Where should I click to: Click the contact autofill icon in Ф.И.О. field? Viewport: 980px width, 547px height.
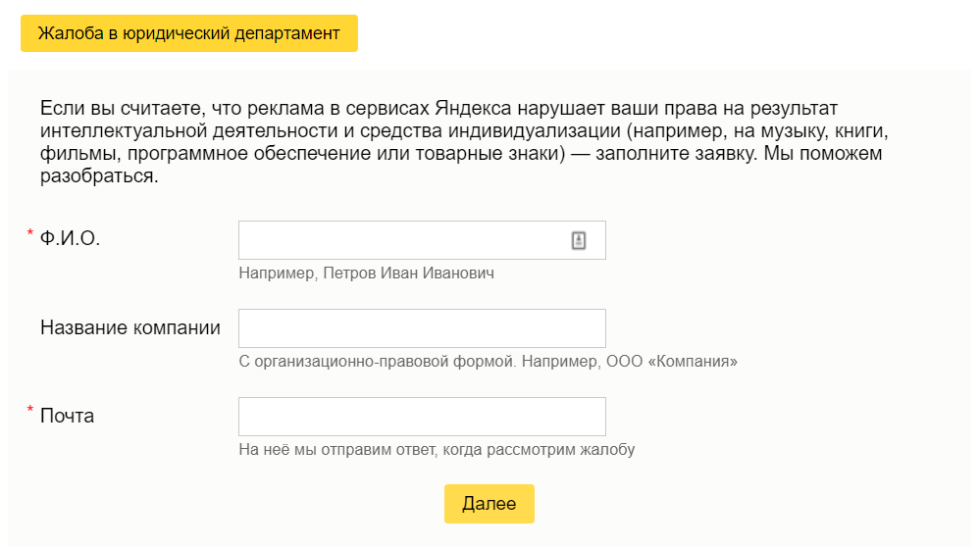[x=578, y=240]
